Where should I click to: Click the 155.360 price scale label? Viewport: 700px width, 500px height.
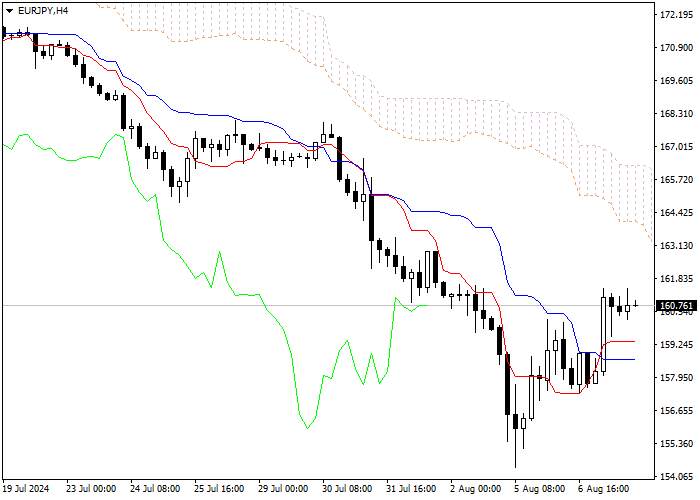point(676,444)
